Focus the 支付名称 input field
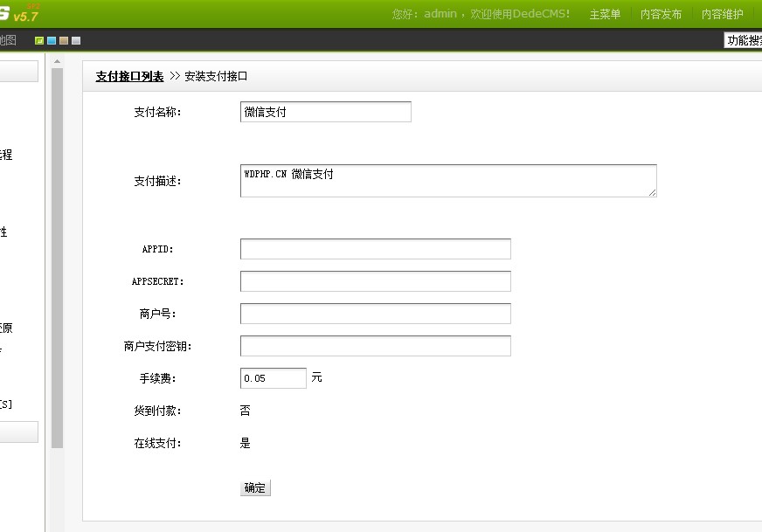 coord(326,112)
